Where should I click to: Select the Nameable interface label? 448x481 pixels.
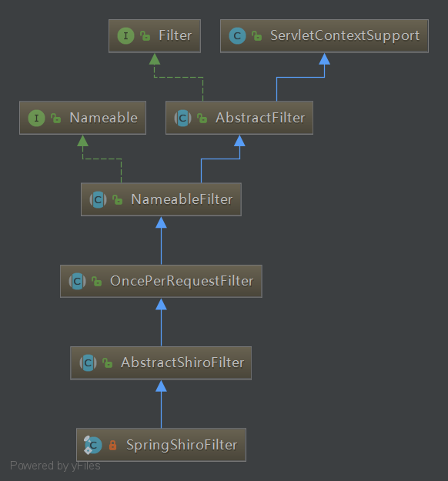104,118
